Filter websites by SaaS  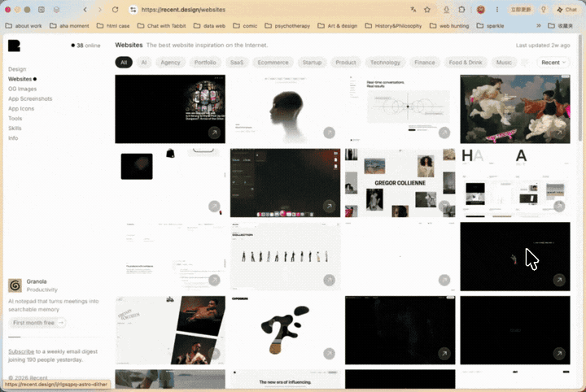pos(237,63)
